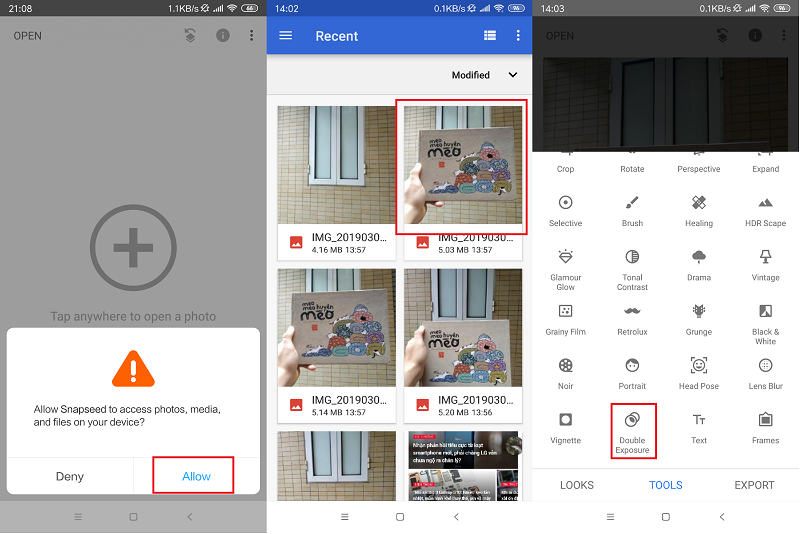Open overflow menu in left Snapseed screen
Image resolution: width=800 pixels, height=534 pixels.
251,35
